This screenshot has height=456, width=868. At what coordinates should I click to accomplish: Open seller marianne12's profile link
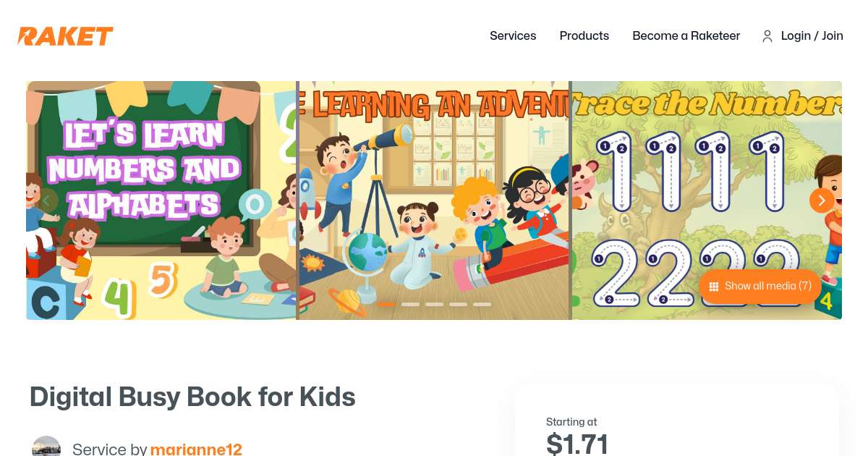click(x=196, y=449)
